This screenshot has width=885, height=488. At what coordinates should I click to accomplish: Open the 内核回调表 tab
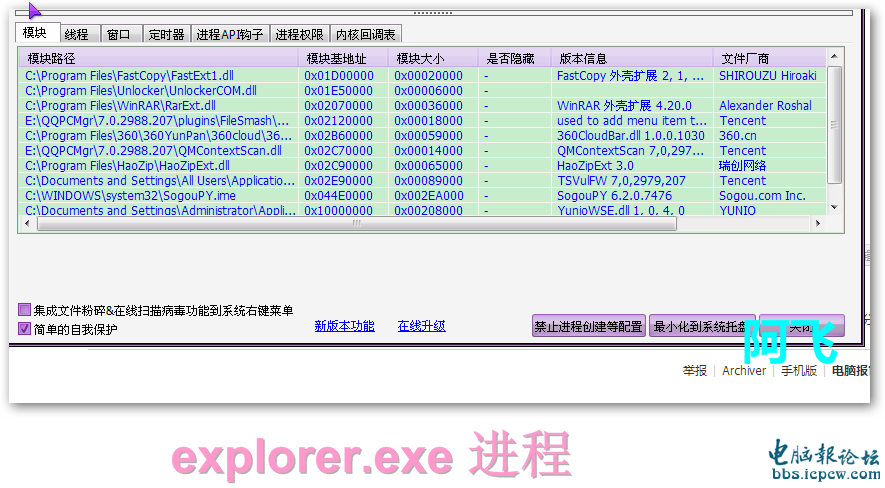click(x=366, y=34)
